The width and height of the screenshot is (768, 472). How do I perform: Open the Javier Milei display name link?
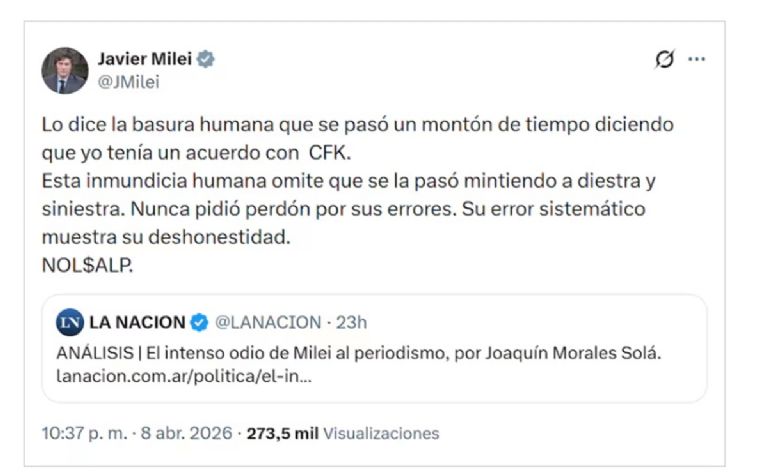[x=143, y=59]
